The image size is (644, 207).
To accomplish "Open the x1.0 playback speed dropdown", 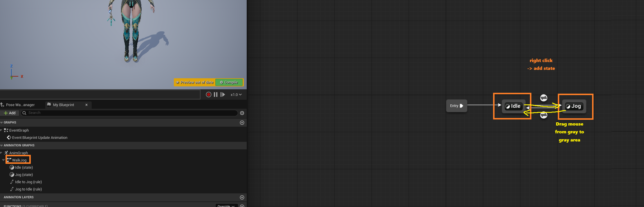I will pyautogui.click(x=236, y=95).
